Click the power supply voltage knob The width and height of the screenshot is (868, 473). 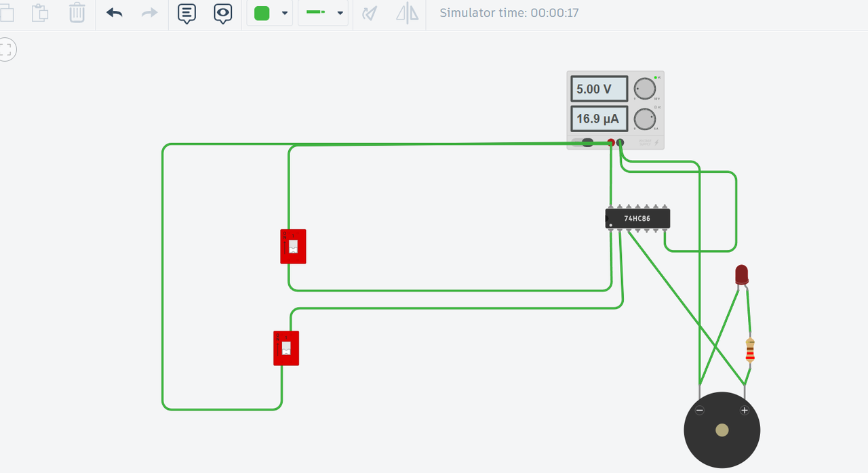click(x=645, y=88)
